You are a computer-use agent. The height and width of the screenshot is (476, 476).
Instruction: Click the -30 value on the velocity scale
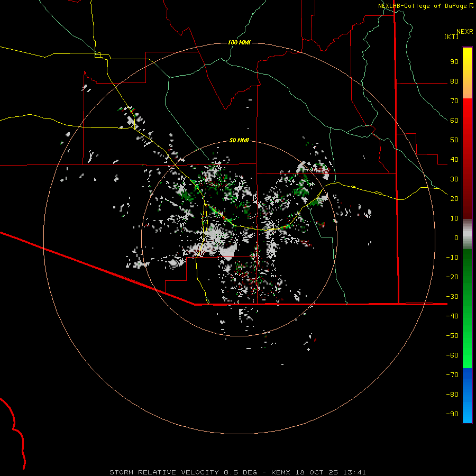pyautogui.click(x=452, y=297)
